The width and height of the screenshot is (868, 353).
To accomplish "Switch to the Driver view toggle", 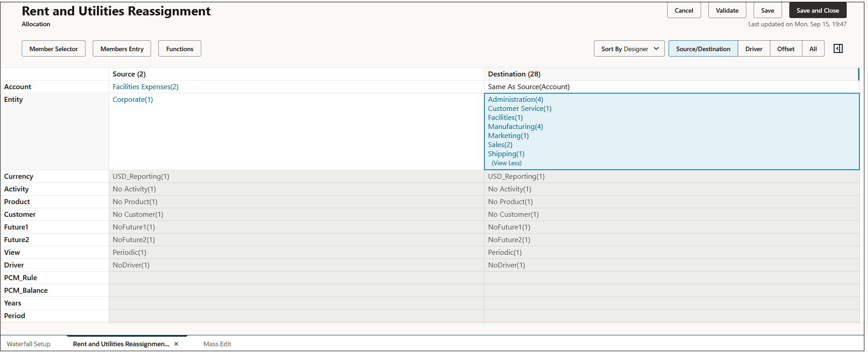I will 754,49.
